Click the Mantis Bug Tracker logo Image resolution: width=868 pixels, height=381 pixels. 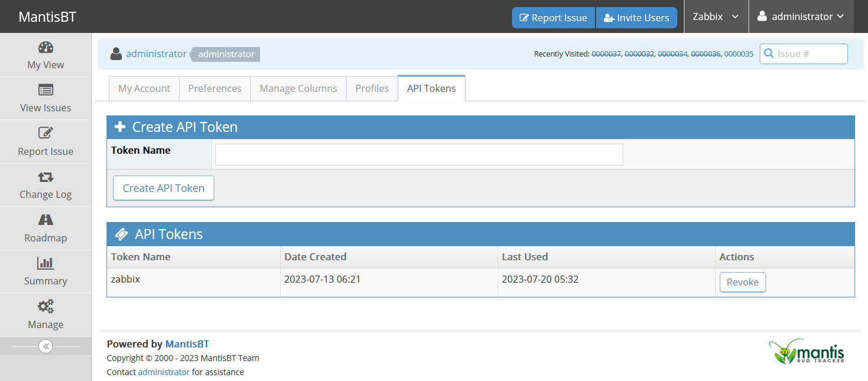806,352
